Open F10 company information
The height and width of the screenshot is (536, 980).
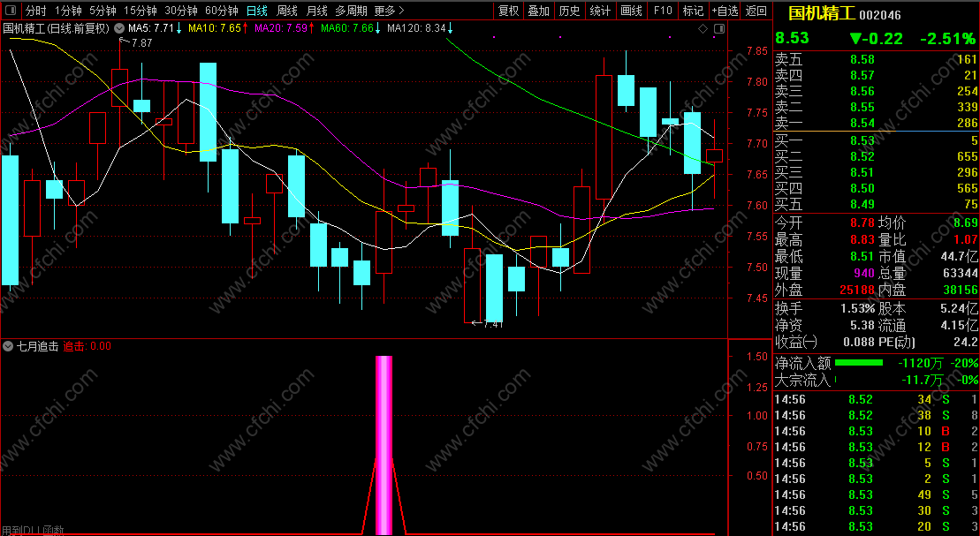663,11
